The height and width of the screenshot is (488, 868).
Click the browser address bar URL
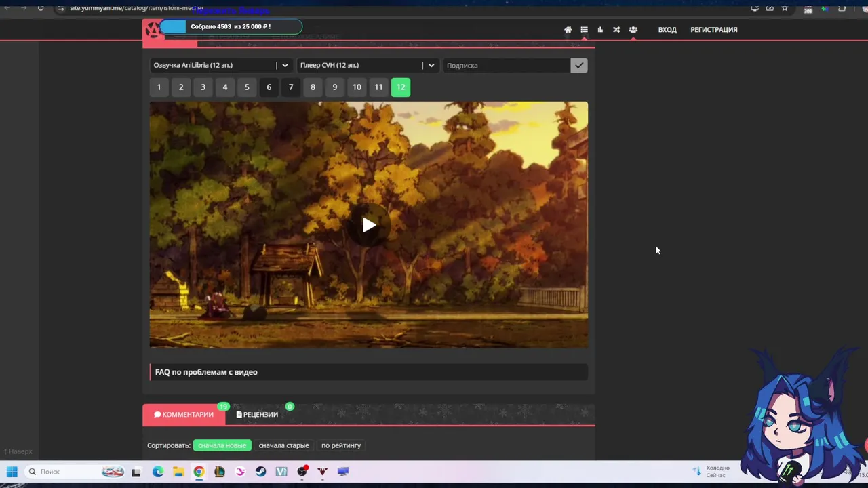(x=136, y=8)
